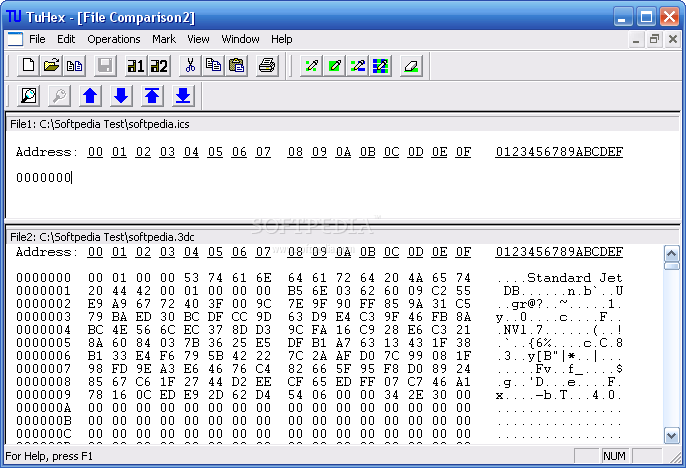Click the File2 vertical scrollbar thumb

coord(672,266)
